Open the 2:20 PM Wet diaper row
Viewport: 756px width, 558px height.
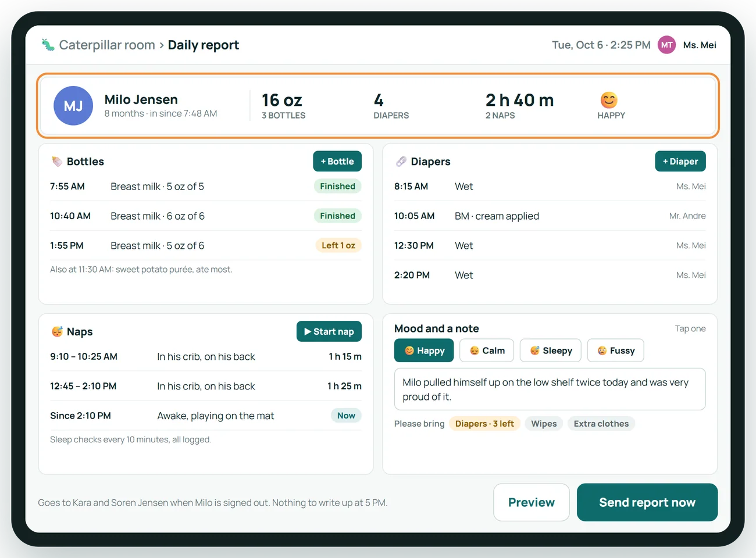550,276
